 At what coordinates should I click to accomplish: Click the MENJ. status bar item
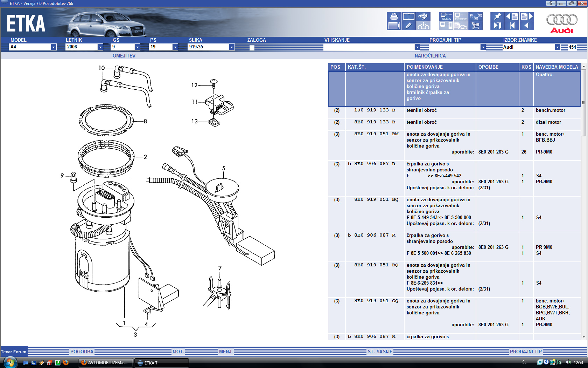pyautogui.click(x=226, y=352)
